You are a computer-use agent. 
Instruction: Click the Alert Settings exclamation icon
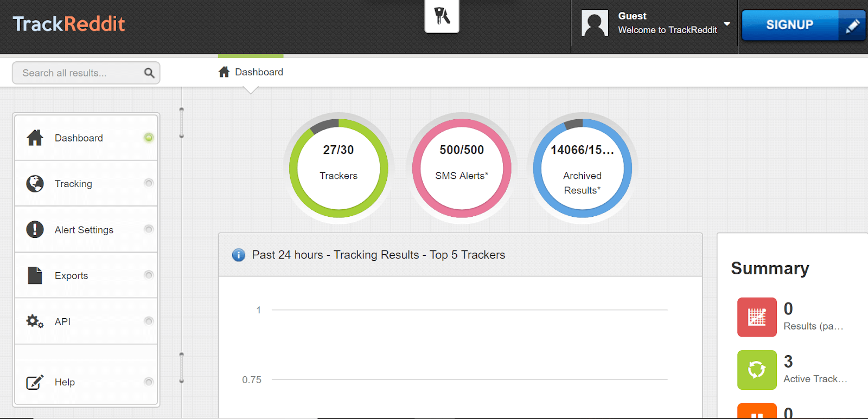click(x=35, y=229)
